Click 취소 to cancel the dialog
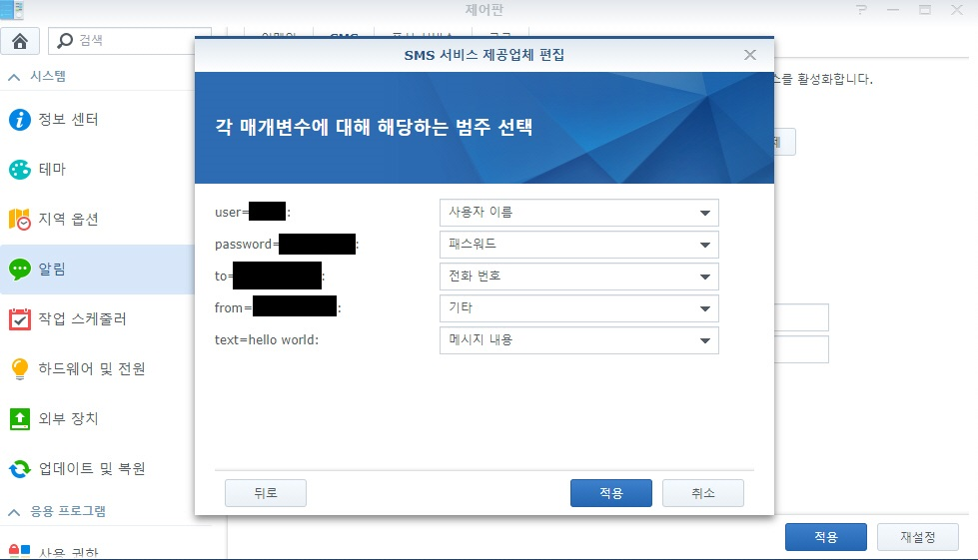Screen dimensions: 978x560 pos(702,493)
